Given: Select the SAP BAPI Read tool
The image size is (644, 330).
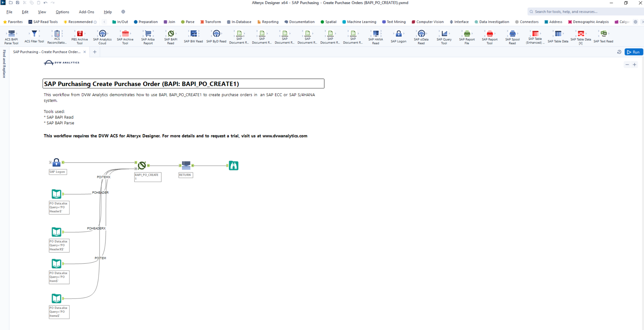Looking at the screenshot, I should tap(171, 34).
